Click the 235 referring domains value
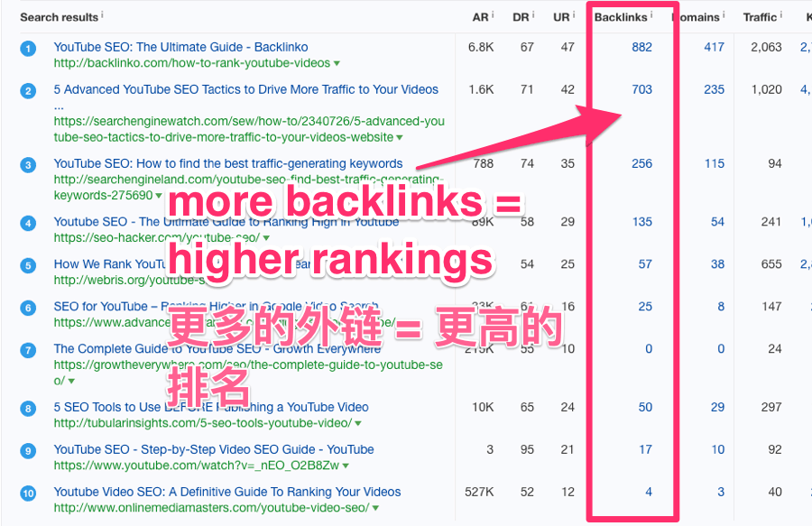This screenshot has width=812, height=526. click(x=714, y=89)
